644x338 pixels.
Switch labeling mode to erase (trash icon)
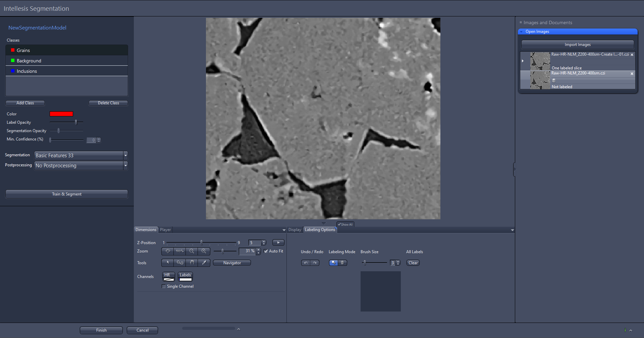(342, 263)
